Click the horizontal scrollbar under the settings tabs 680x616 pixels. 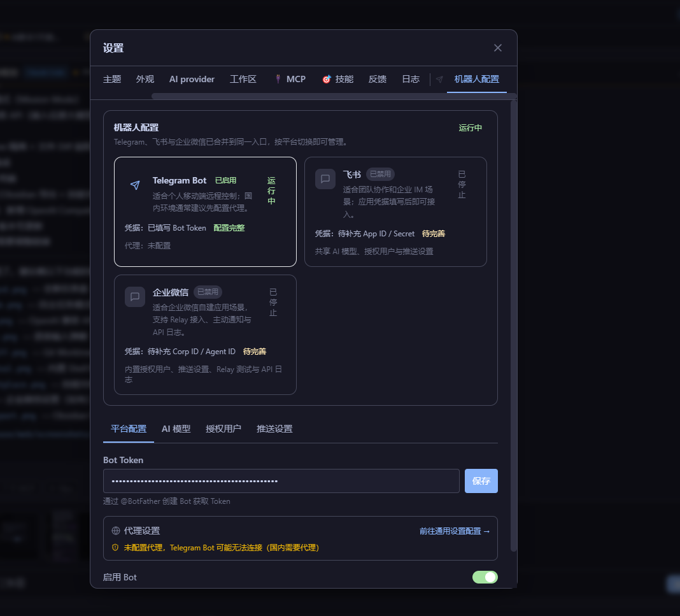tap(331, 96)
